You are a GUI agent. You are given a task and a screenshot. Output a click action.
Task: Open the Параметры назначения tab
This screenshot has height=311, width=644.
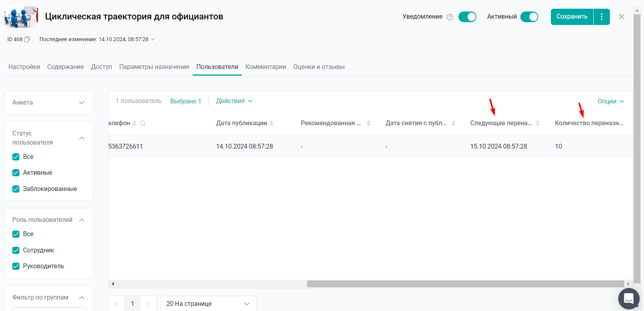pyautogui.click(x=154, y=67)
